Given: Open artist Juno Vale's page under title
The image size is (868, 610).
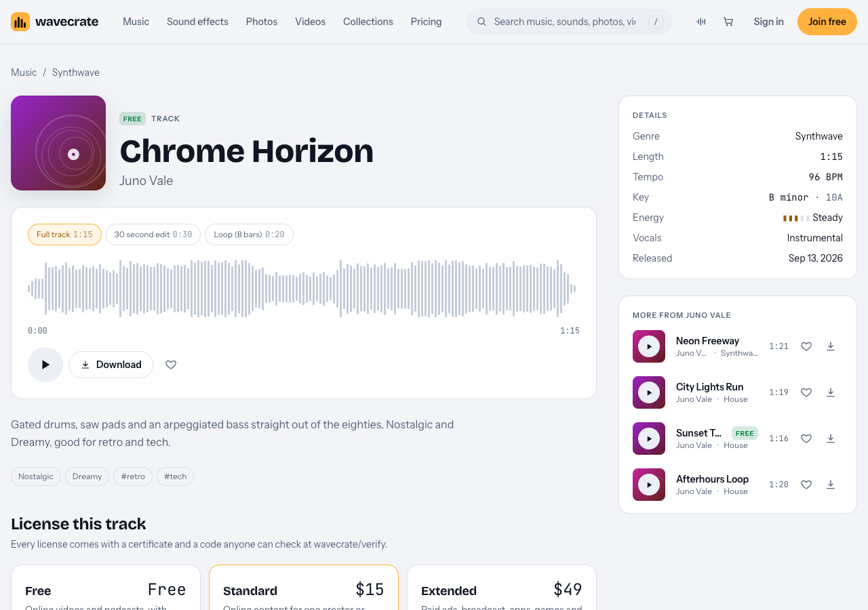Looking at the screenshot, I should (x=146, y=181).
